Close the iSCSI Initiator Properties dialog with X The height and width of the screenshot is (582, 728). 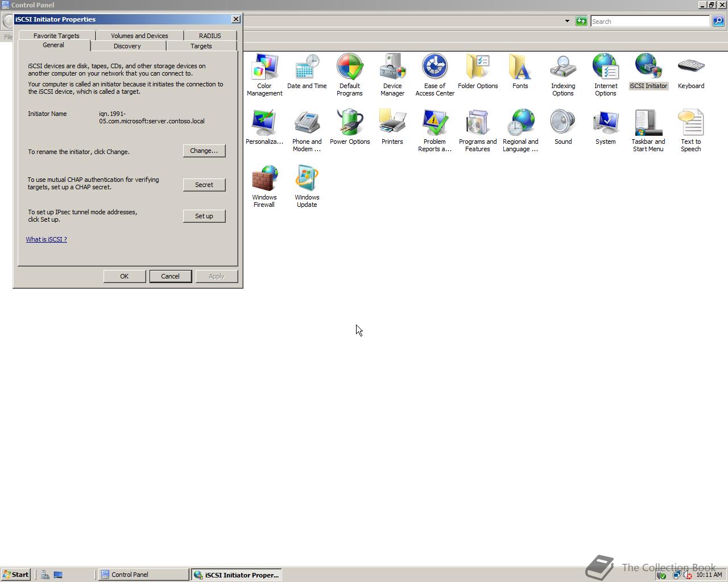(x=236, y=19)
